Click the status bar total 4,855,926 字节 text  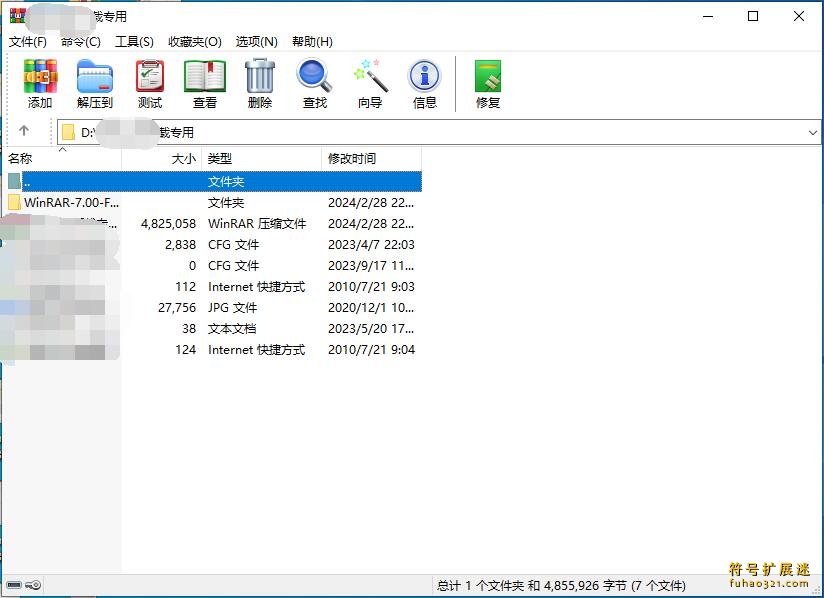561,585
